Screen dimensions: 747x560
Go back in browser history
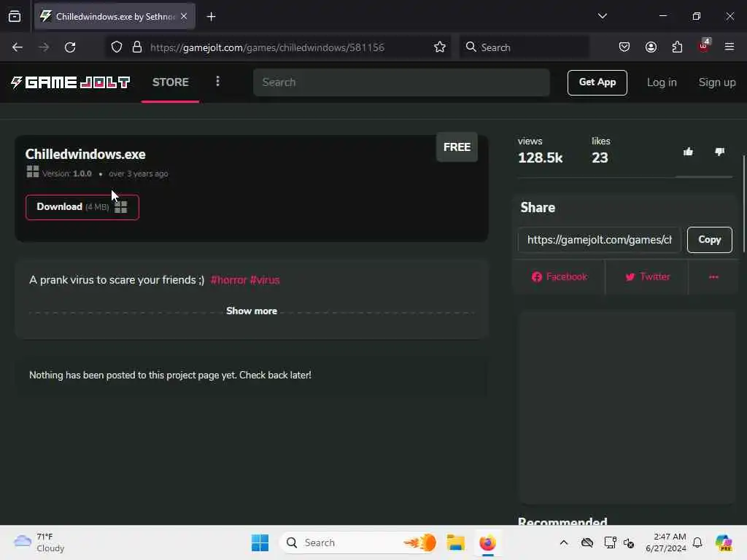pos(18,47)
